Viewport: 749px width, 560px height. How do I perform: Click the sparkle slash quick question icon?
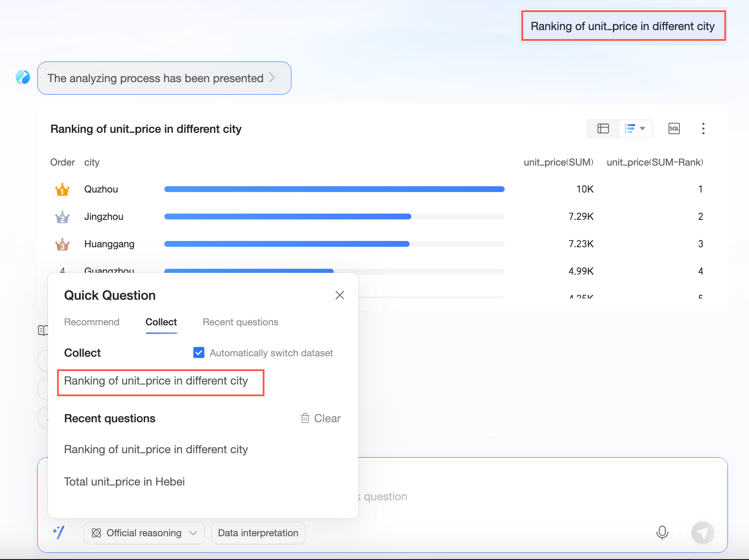tap(59, 533)
